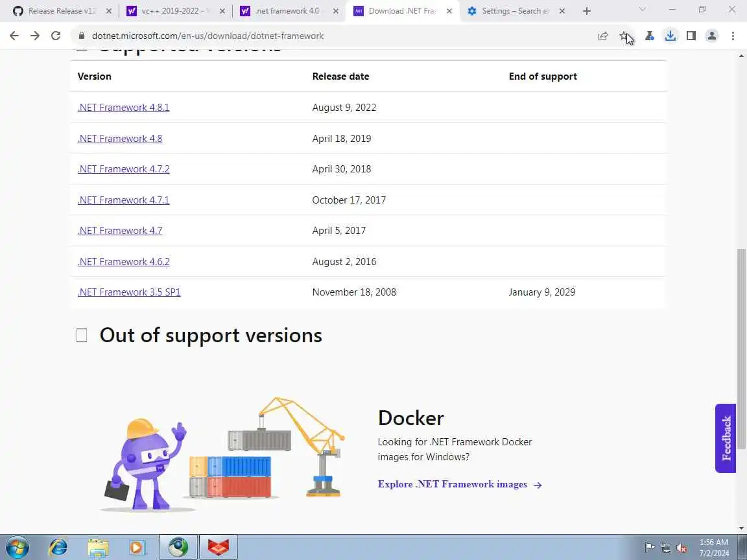
Task: Open the Chrome Labs flask icon
Action: coord(649,36)
